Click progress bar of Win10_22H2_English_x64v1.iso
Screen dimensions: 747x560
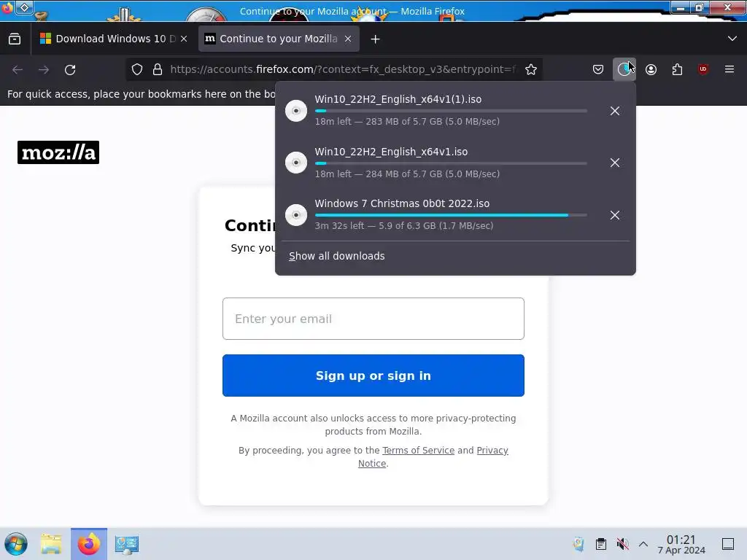[x=451, y=163]
